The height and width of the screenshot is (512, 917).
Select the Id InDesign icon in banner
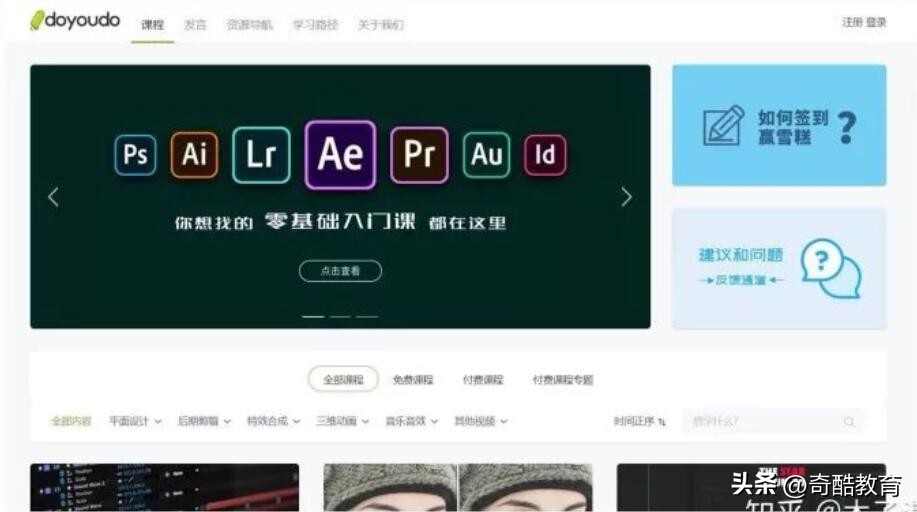[545, 155]
